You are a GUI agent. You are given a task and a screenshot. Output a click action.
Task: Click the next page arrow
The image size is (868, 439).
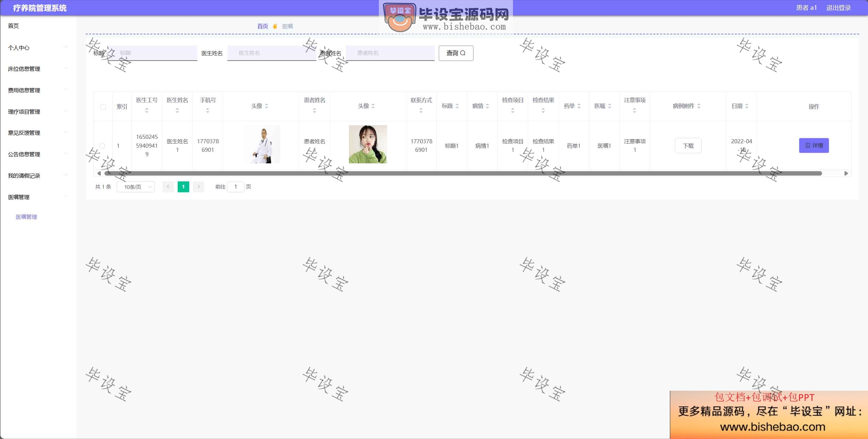tap(198, 186)
